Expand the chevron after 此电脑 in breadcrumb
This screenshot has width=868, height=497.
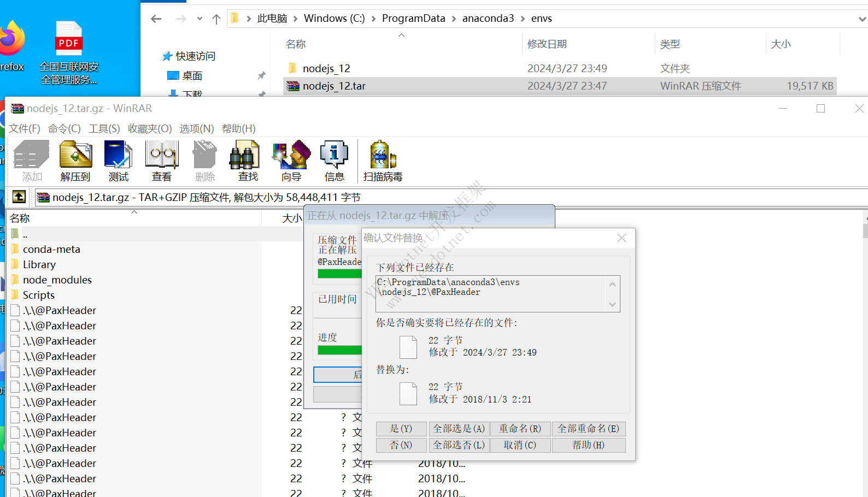click(296, 19)
